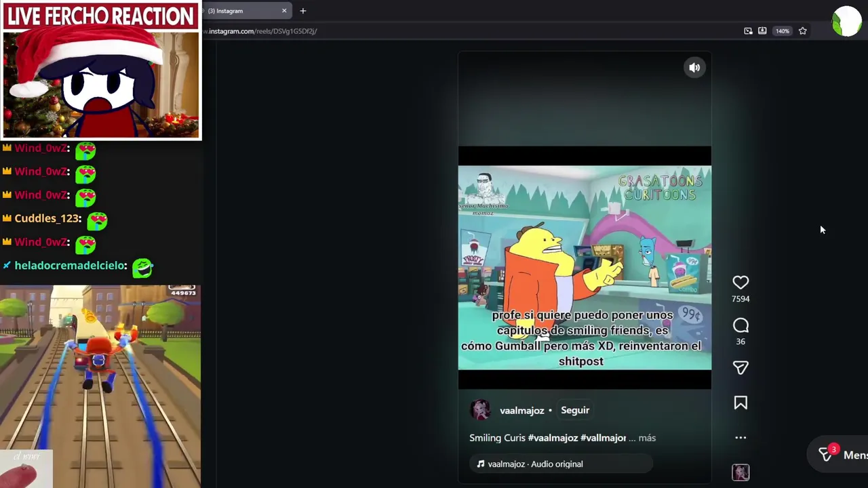Click the install app address bar icon
The height and width of the screenshot is (488, 868).
click(x=762, y=31)
